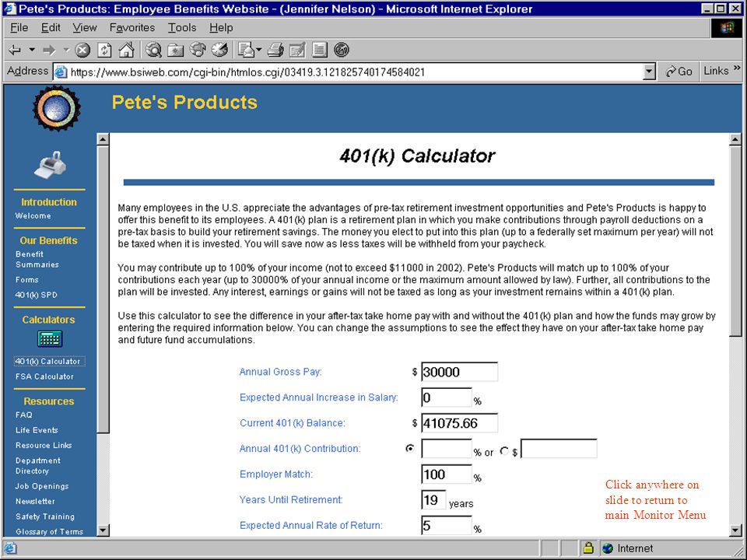Screen dimensions: 747x560
Task: Open the Mail button dropdown arrow
Action: [x=258, y=50]
